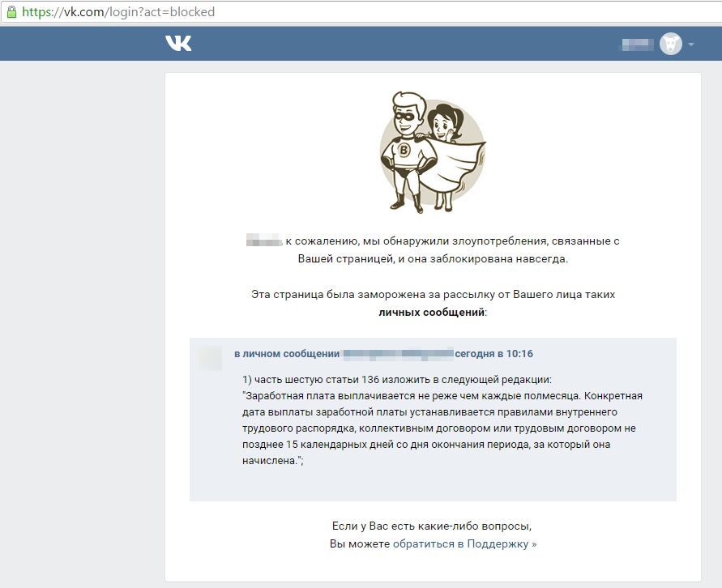Screen dimensions: 722x588
Task: Click the 'Вашей страницей, и она заблокирована навсегда' line
Action: (433, 258)
